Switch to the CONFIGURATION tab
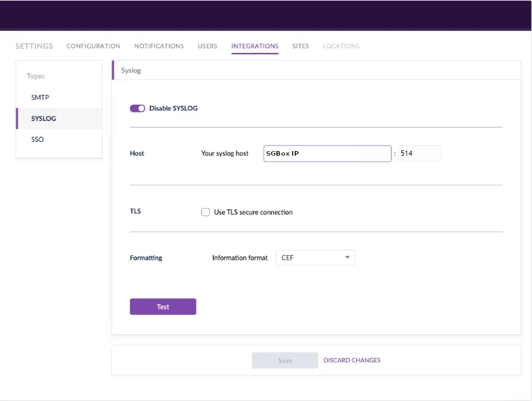This screenshot has height=401, width=532. tap(93, 46)
